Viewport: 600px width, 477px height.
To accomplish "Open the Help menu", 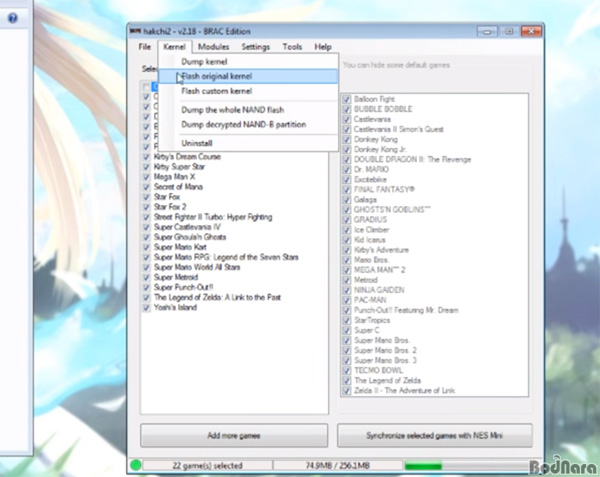I will (x=323, y=47).
